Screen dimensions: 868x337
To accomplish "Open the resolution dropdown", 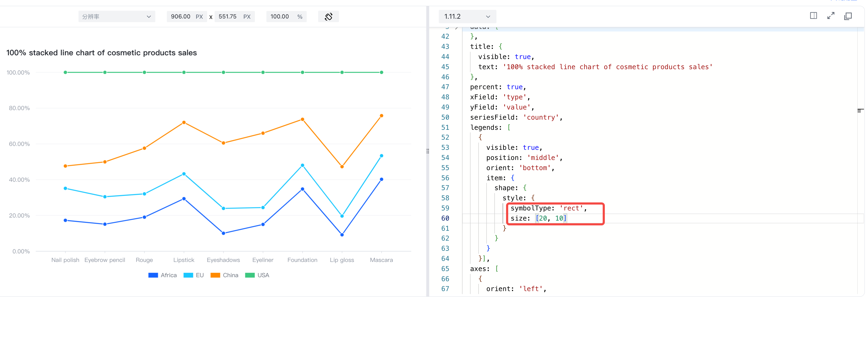I will 117,17.
